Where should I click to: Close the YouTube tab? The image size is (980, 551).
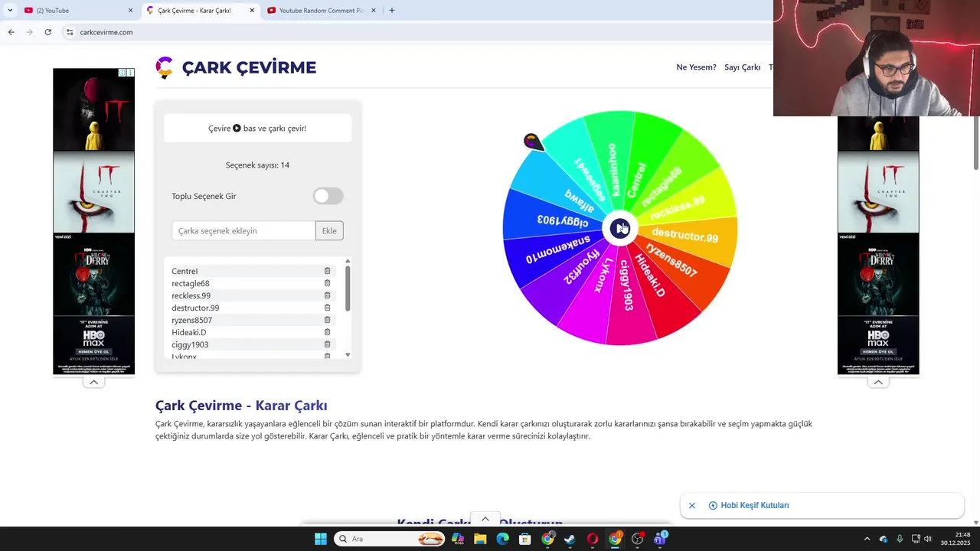pyautogui.click(x=130, y=11)
